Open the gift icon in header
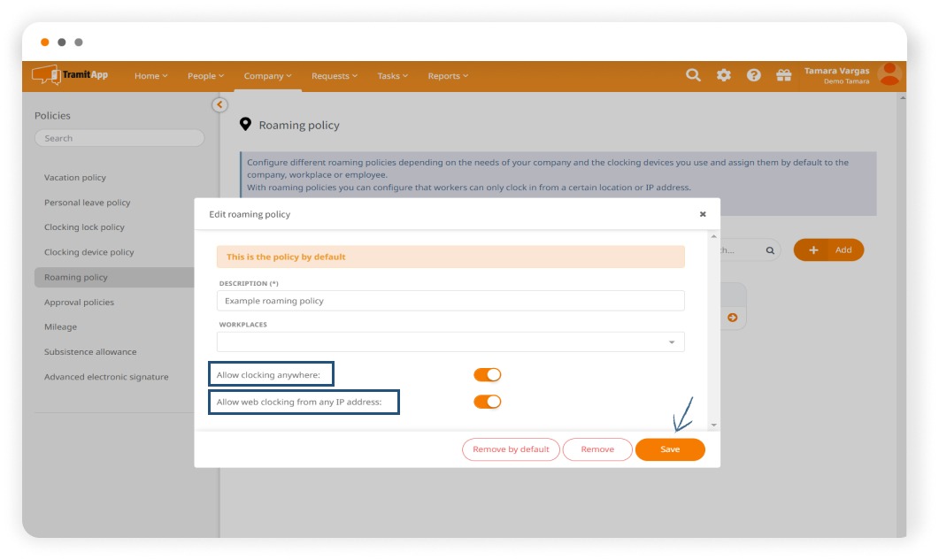 pos(783,75)
